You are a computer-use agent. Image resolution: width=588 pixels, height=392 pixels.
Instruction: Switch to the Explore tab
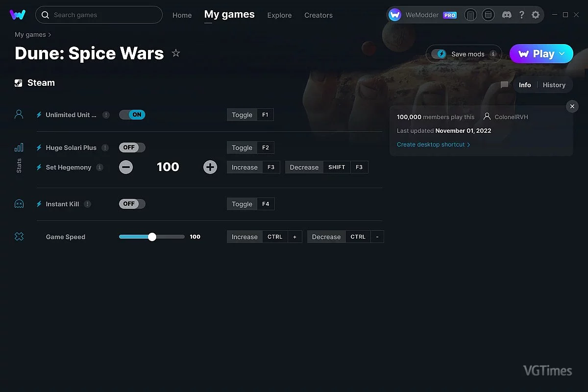(x=279, y=15)
